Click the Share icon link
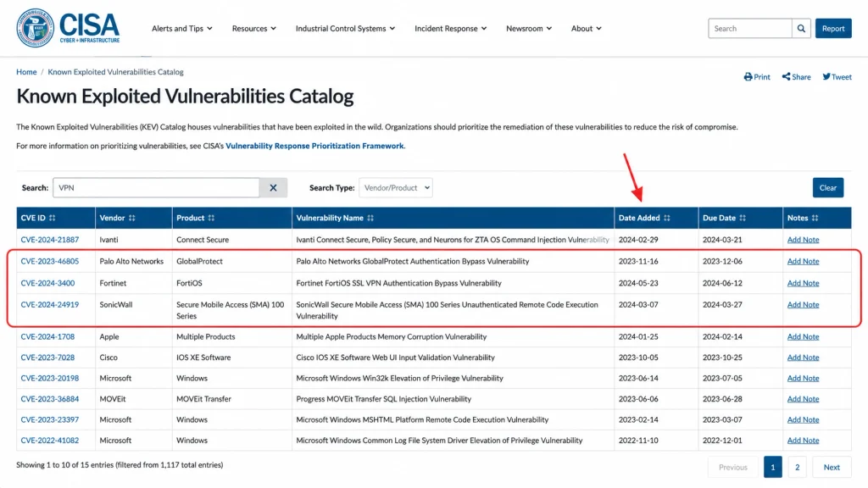868x488 pixels. coord(796,77)
